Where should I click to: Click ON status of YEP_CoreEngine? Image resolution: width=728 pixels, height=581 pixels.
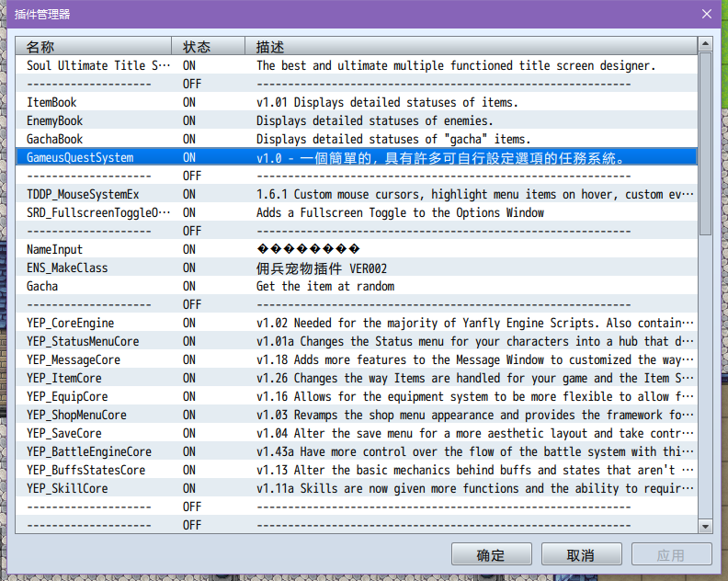[189, 323]
